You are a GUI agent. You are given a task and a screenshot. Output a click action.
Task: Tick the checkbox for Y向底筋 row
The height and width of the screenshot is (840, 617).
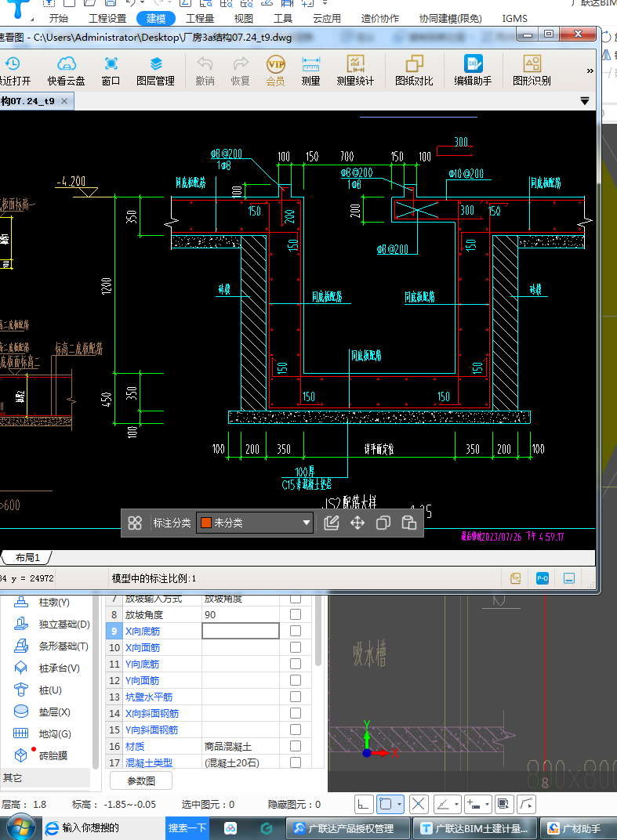pos(296,664)
